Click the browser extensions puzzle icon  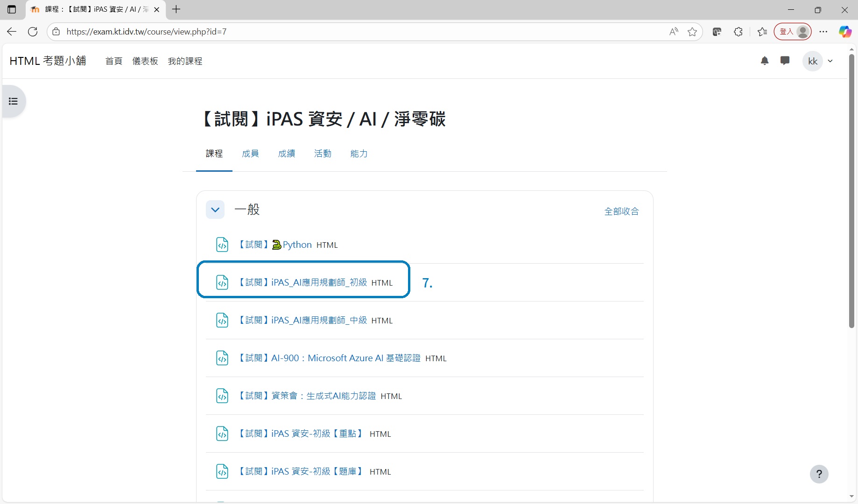click(x=738, y=32)
